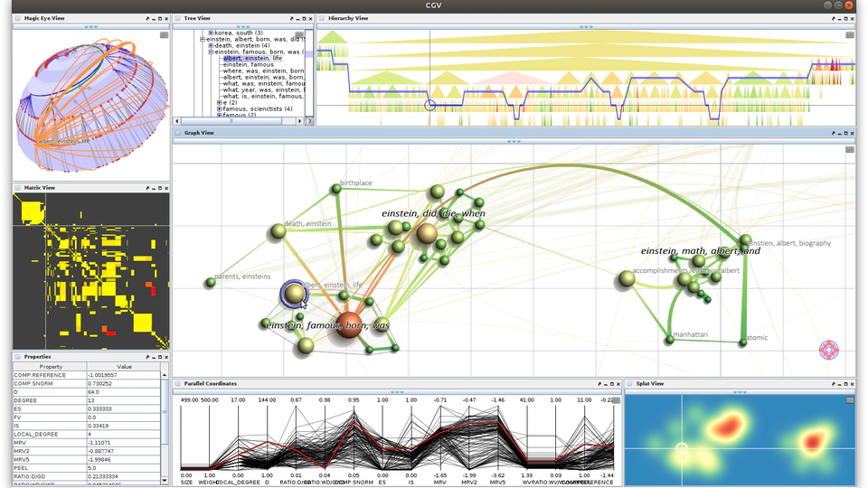This screenshot has width=868, height=488.
Task: Close the CGV application window
Action: [x=849, y=5]
